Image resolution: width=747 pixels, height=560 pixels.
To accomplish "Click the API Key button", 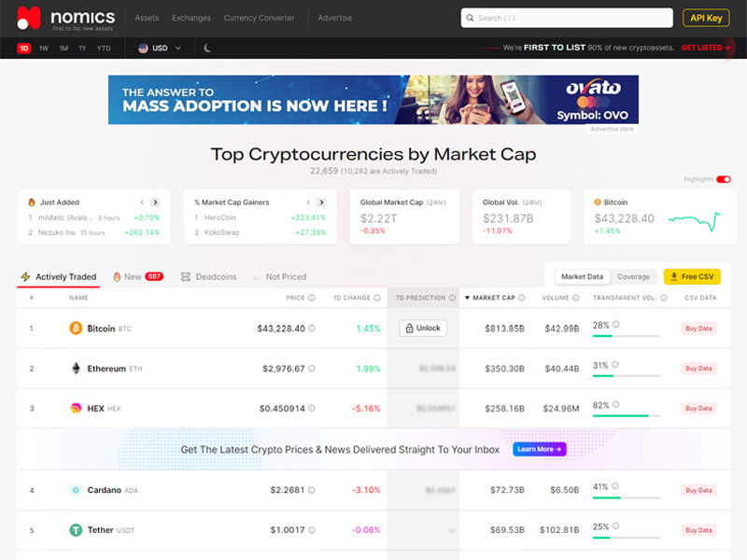I will coord(706,18).
